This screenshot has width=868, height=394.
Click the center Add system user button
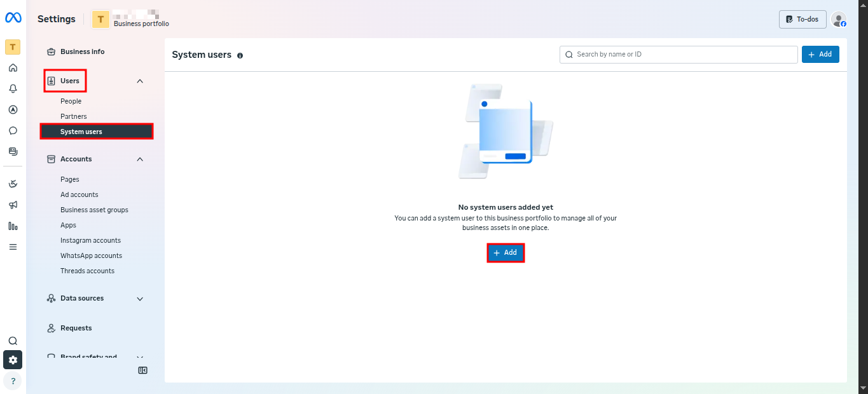point(506,253)
